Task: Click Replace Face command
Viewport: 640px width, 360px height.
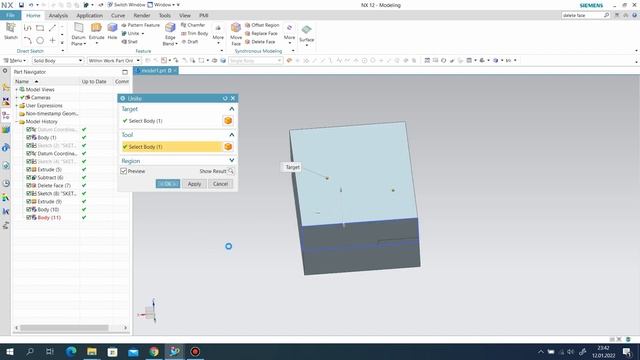Action: [x=261, y=33]
